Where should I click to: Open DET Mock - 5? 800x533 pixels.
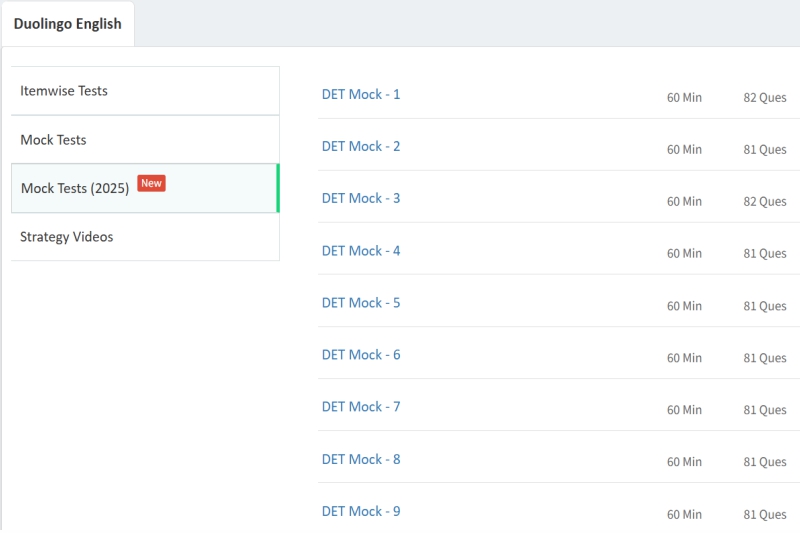361,303
